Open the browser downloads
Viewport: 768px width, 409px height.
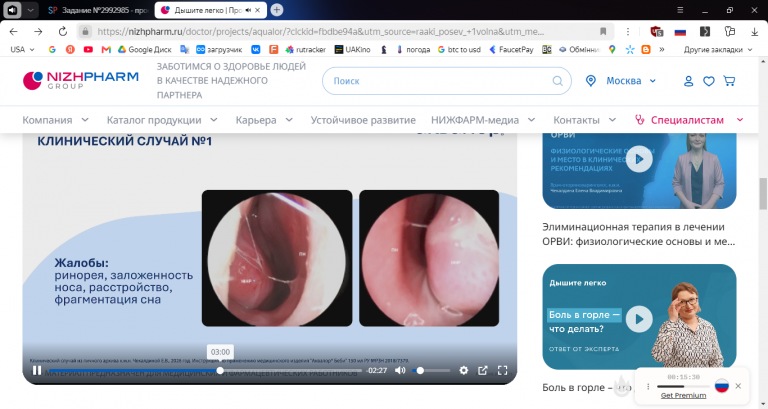754,31
